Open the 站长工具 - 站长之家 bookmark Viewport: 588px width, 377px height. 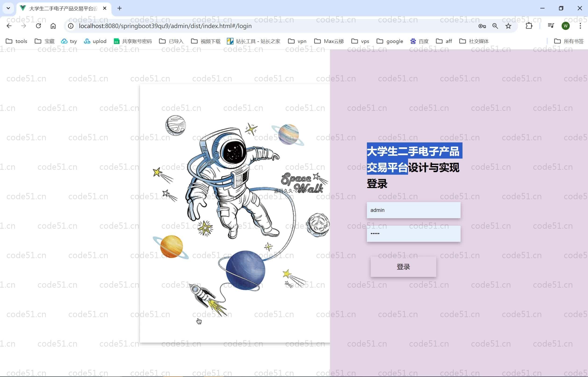point(254,41)
